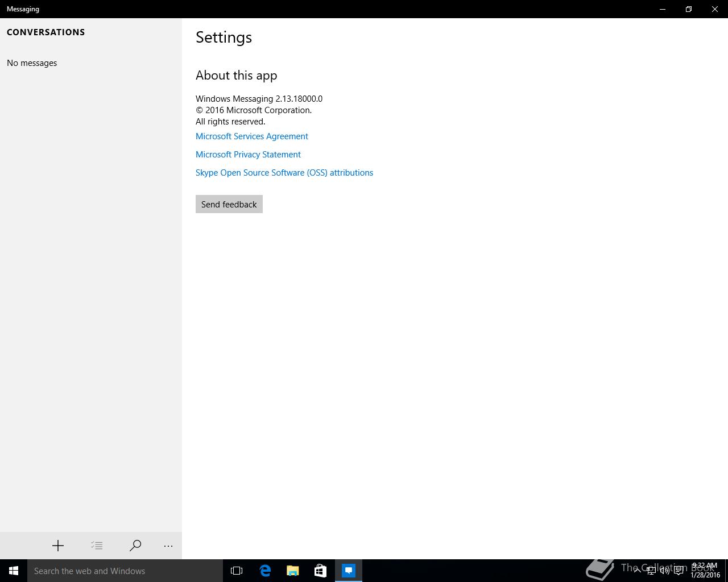The width and height of the screenshot is (728, 582).
Task: Open the more options ellipsis menu
Action: [x=168, y=546]
